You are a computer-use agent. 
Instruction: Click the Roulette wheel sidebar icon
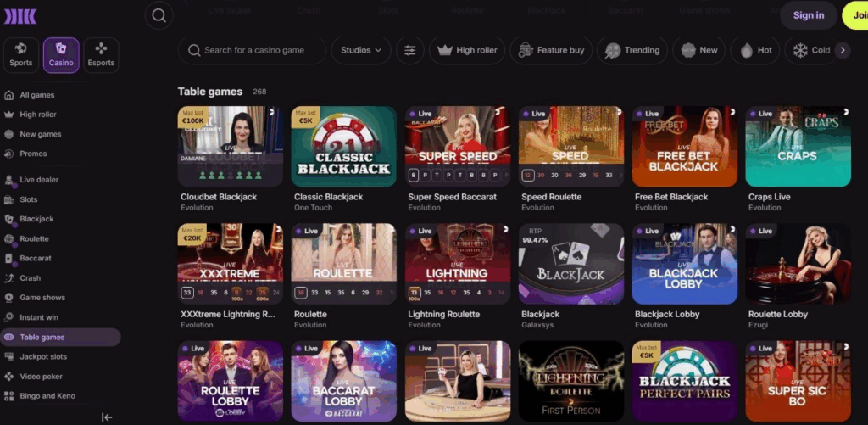tap(8, 239)
